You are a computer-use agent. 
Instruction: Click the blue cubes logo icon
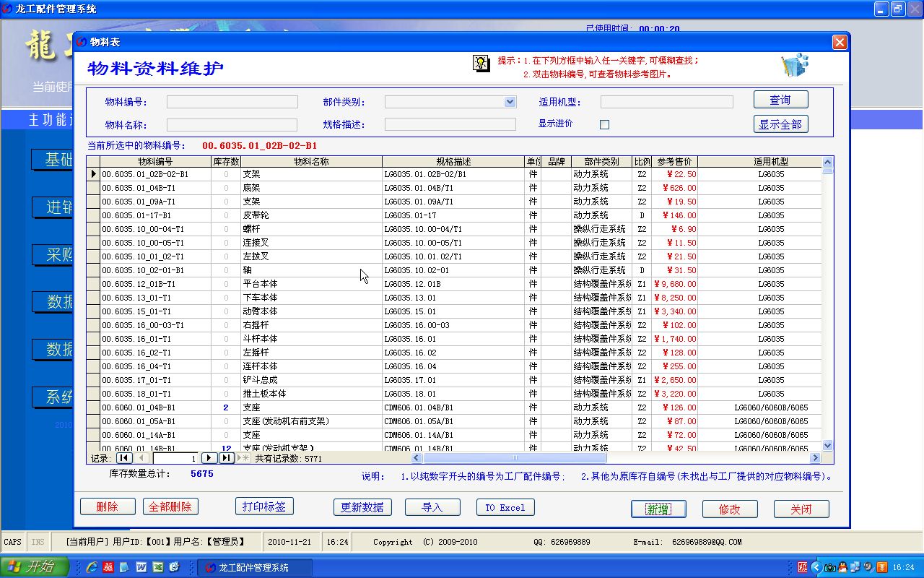click(x=795, y=65)
